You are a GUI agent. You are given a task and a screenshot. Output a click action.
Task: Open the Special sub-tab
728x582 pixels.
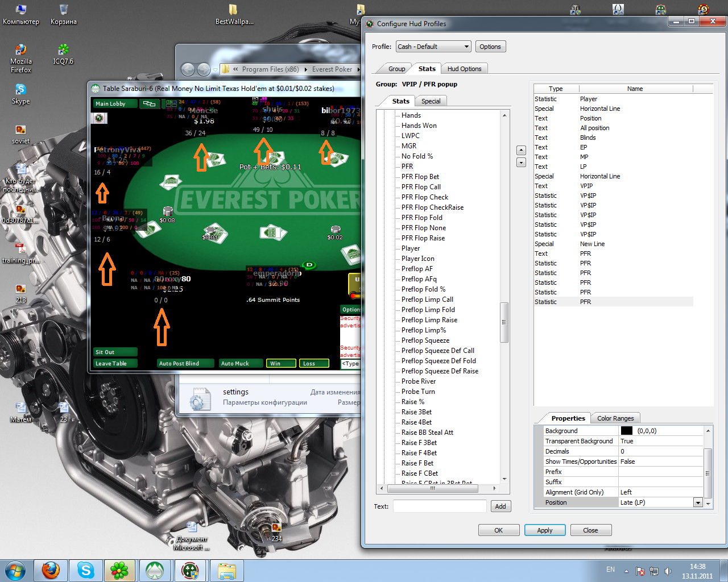(x=431, y=101)
